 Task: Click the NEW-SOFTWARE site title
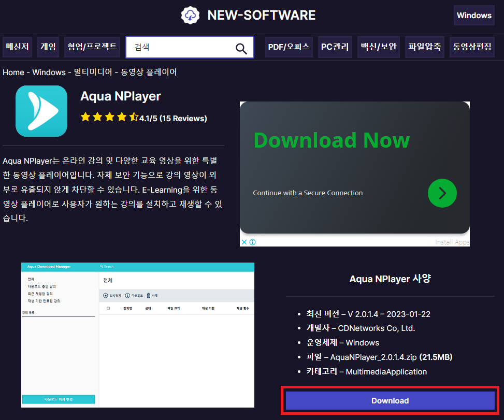(x=261, y=15)
